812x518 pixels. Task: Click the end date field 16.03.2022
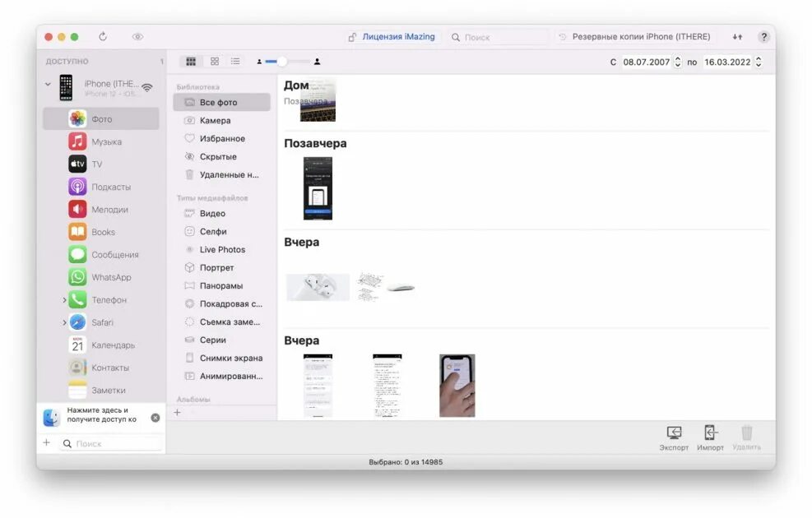pyautogui.click(x=727, y=62)
